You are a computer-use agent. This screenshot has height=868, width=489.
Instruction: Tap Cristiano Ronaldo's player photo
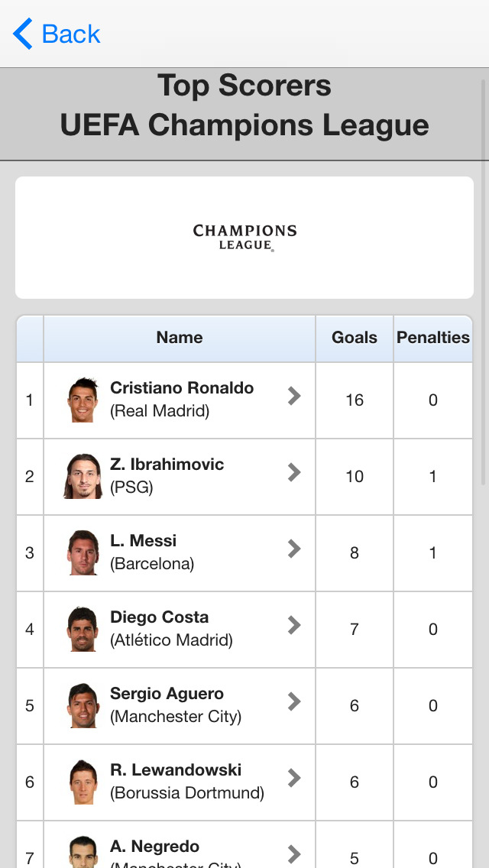point(83,400)
